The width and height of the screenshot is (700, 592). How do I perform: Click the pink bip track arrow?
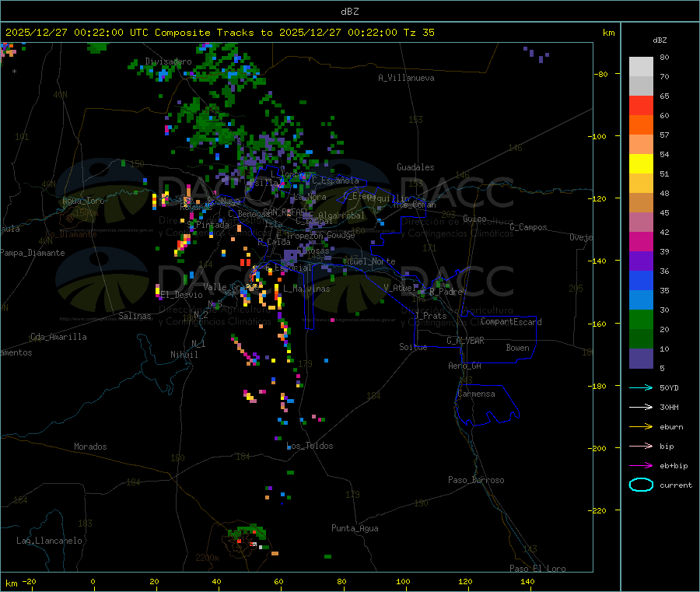(x=641, y=446)
